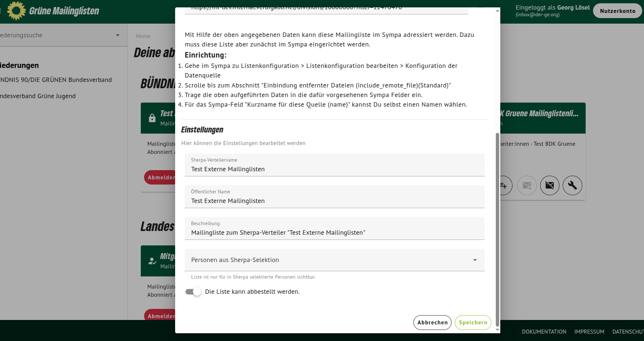Viewport: 644px width, 341px height.
Task: Open the 'Personen aus Sherpa-Selektion' dropdown
Action: 335,260
